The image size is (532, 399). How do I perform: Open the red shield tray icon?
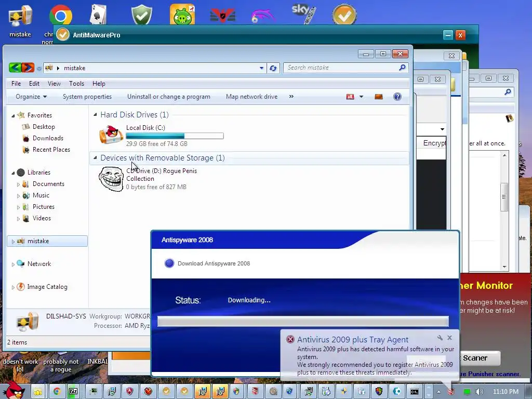(x=450, y=392)
